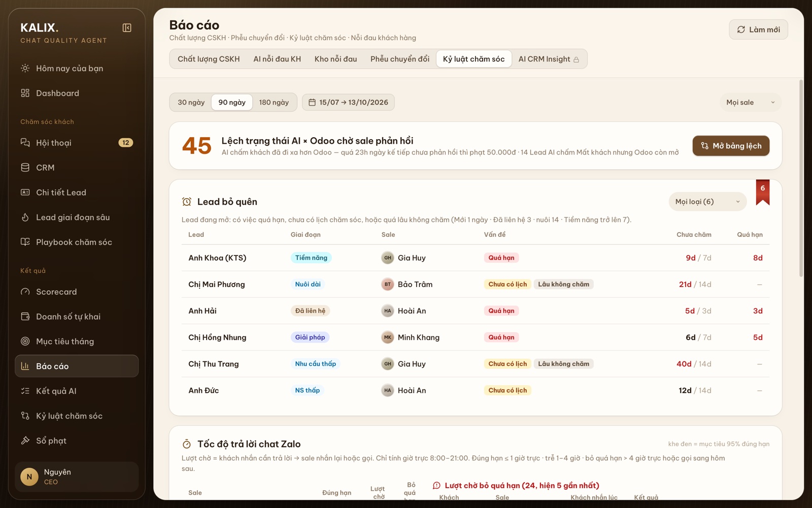Open Hôm nay của bạn sun icon
Screen dimensions: 812x508
[x=25, y=68]
